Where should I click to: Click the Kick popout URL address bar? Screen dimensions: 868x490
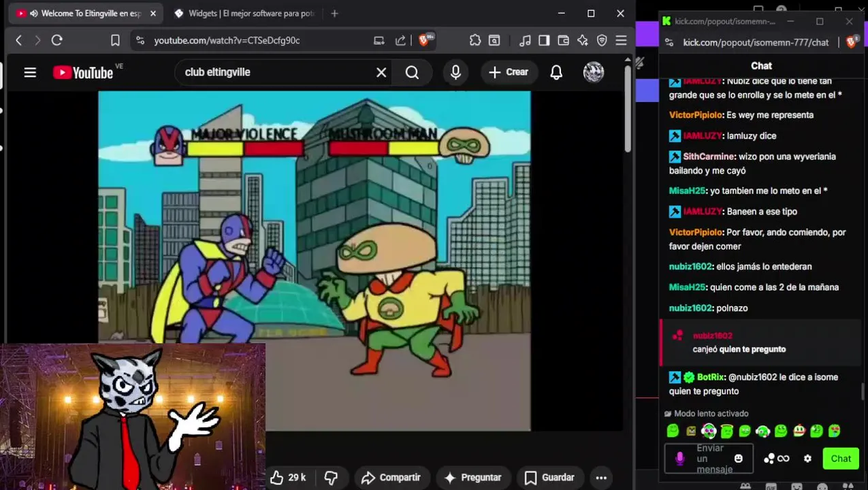pyautogui.click(x=756, y=42)
